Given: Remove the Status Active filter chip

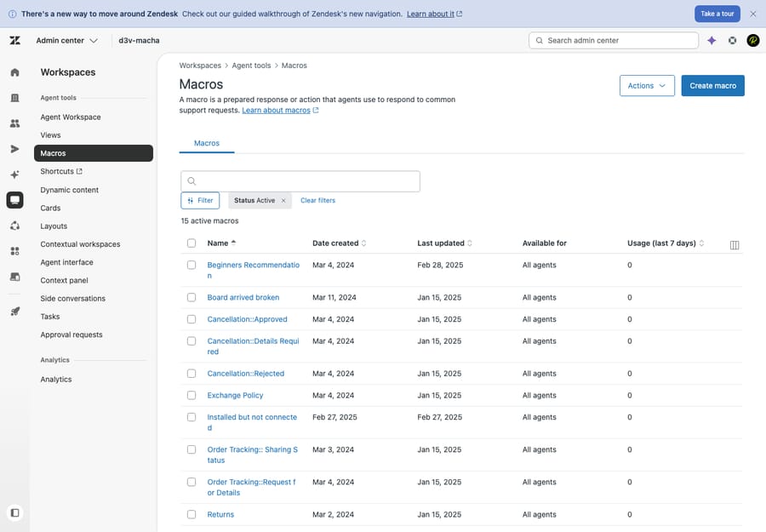Looking at the screenshot, I should (283, 201).
